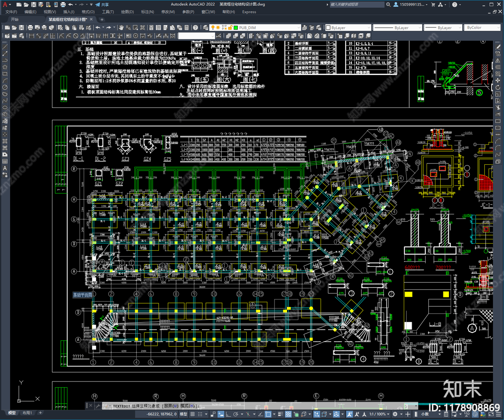
Task: Click the 共享 share button
Action: point(102,4)
